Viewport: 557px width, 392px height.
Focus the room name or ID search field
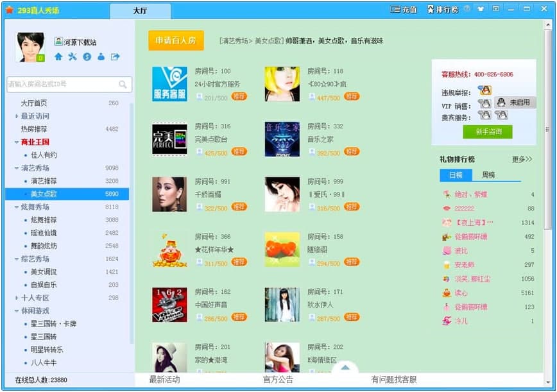(69, 85)
